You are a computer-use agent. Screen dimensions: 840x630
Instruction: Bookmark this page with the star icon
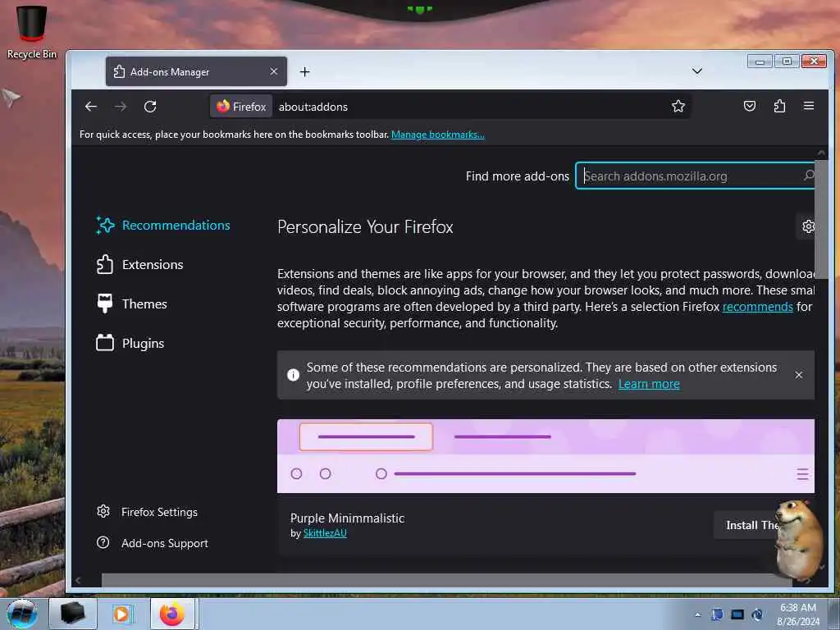point(678,106)
